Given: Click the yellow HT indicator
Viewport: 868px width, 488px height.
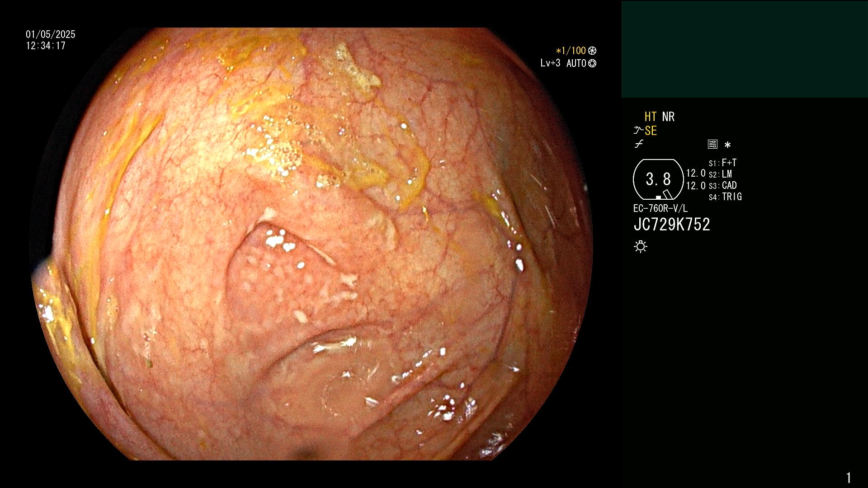Looking at the screenshot, I should [651, 117].
